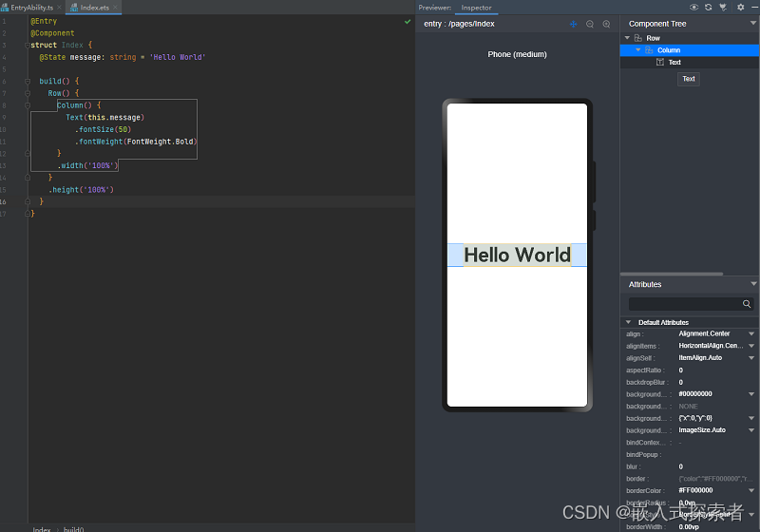Click the blur attribute value 0
This screenshot has height=532, width=760.
[x=680, y=466]
